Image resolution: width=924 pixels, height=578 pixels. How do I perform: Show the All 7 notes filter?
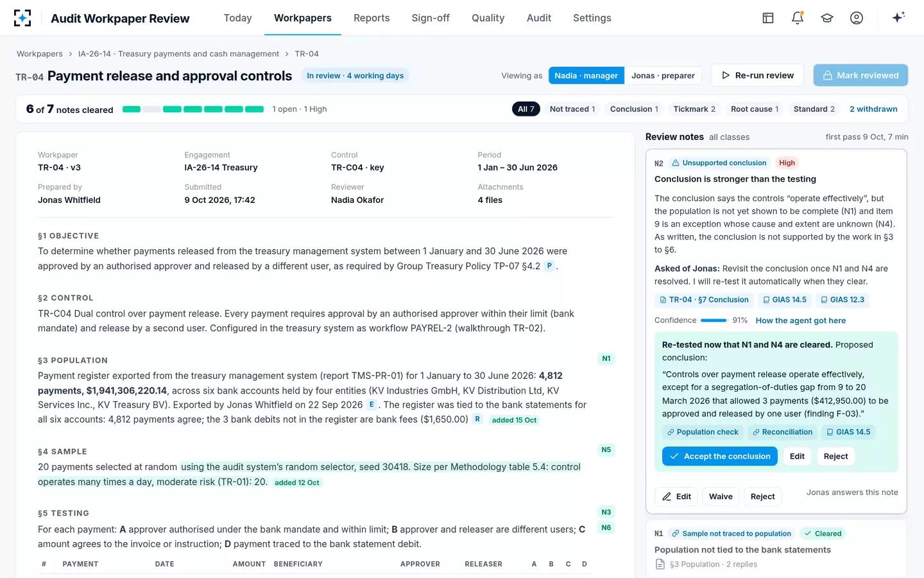(526, 109)
